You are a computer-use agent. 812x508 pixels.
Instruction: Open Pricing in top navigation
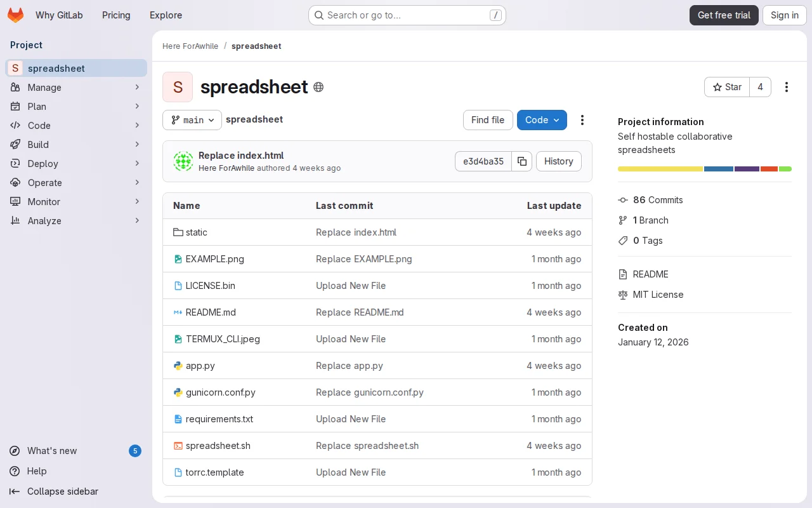116,15
